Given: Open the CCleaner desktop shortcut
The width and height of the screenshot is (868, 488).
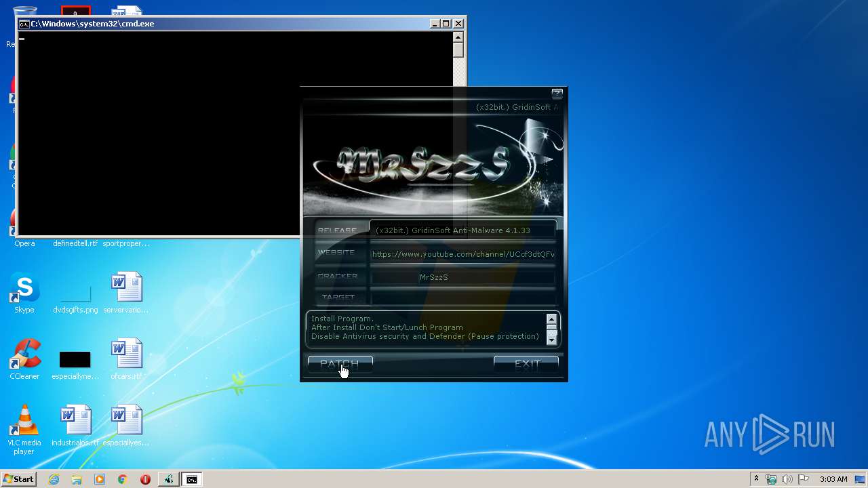Looking at the screenshot, I should pyautogui.click(x=24, y=359).
